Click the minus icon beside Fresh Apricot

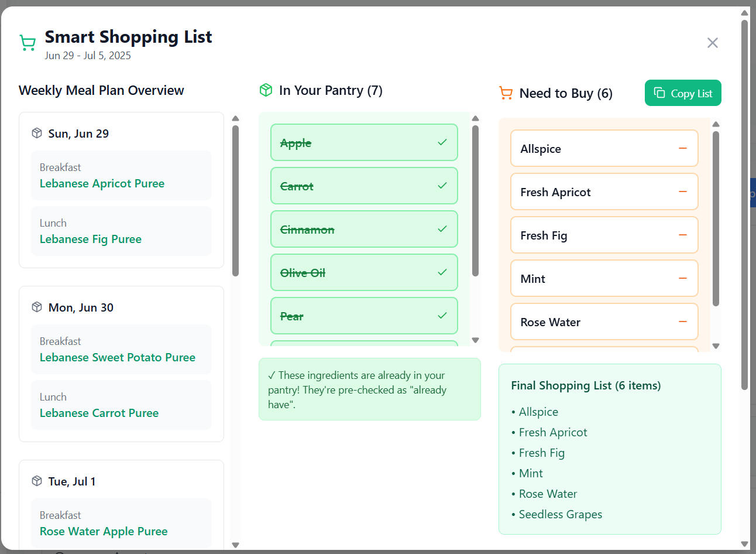[682, 191]
